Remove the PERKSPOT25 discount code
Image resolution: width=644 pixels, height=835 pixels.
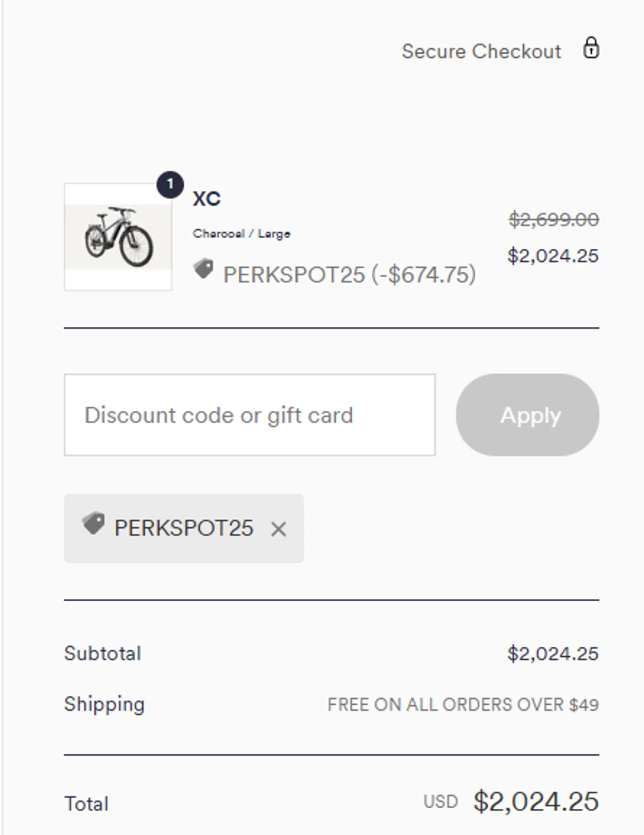tap(278, 529)
